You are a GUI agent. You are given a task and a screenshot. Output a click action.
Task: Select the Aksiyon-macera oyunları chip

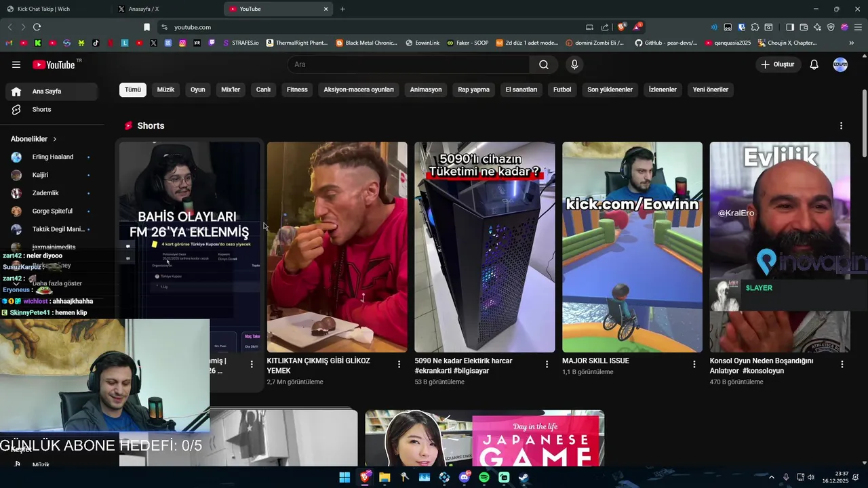[x=359, y=89]
